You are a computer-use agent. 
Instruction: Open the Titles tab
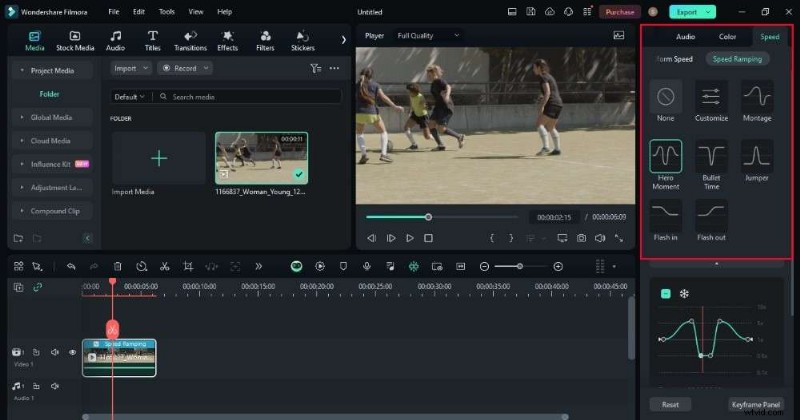[152, 41]
